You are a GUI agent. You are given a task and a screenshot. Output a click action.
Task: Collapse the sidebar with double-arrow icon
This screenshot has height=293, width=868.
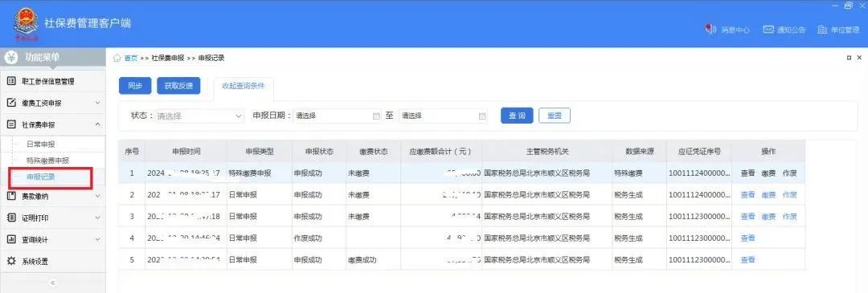(52, 283)
